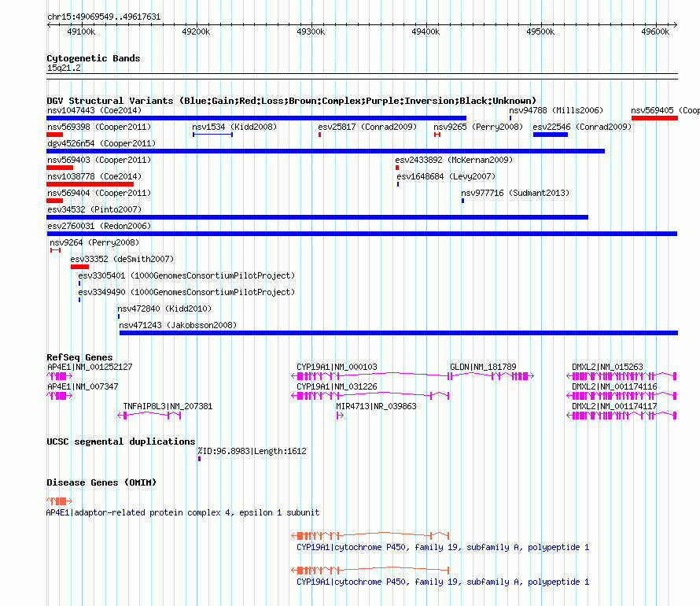Click the 49100k ruler mark
This screenshot has height=606, width=700.
pyautogui.click(x=81, y=31)
